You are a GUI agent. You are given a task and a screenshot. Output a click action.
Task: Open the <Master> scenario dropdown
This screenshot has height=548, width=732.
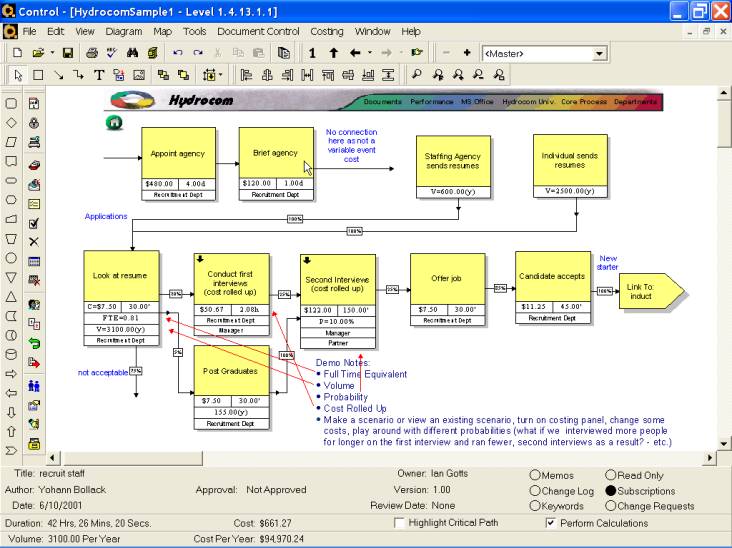(599, 54)
